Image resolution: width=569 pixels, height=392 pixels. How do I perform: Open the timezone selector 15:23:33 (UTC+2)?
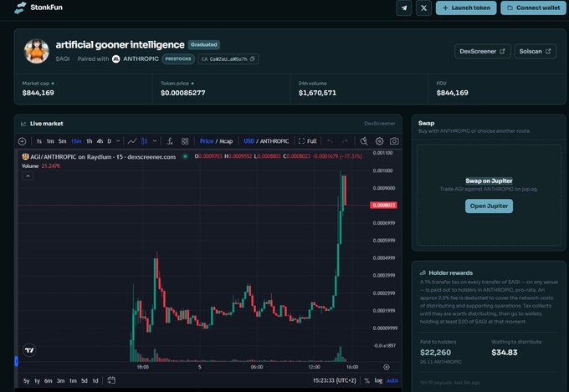[x=335, y=380]
